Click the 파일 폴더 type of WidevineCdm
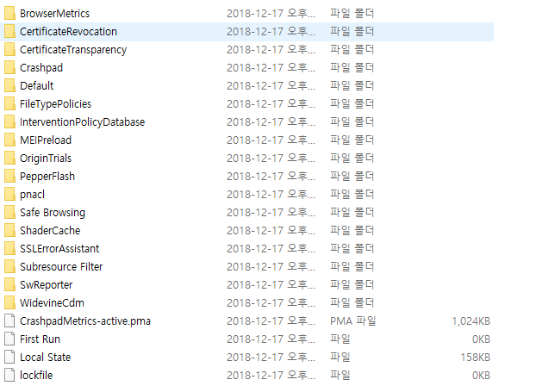 point(352,303)
